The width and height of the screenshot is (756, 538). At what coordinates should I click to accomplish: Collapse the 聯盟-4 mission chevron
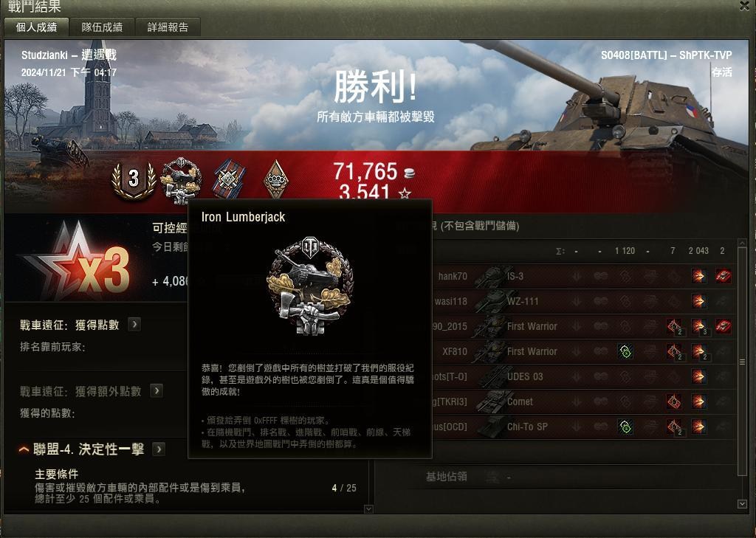[24, 449]
